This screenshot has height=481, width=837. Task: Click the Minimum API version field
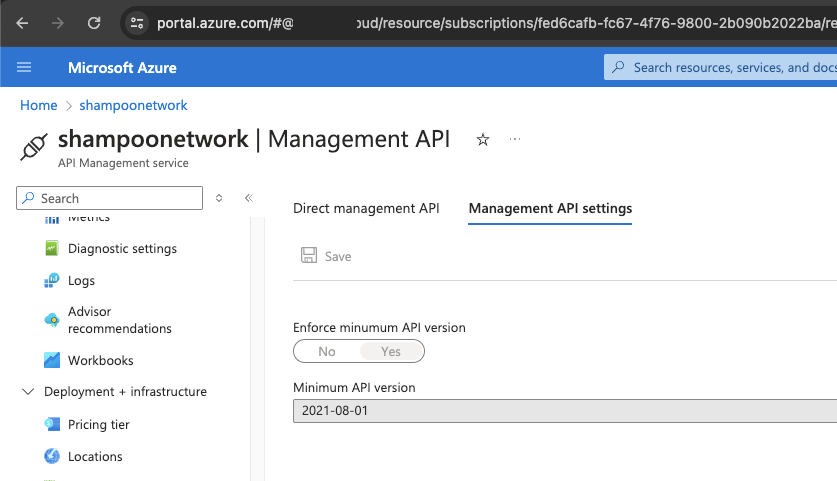click(565, 411)
